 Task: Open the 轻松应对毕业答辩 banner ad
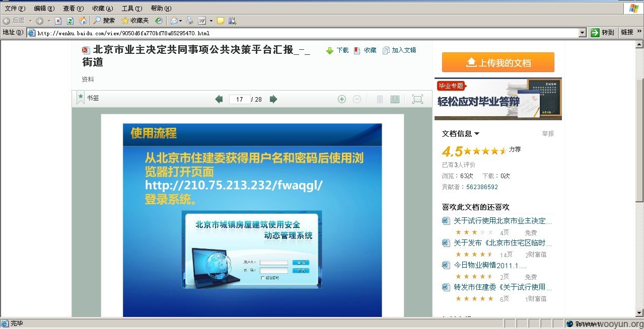pyautogui.click(x=498, y=99)
